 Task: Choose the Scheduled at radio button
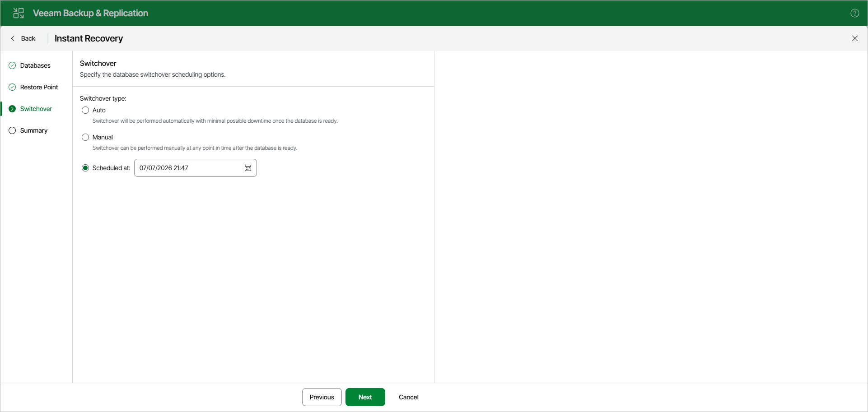pos(85,168)
